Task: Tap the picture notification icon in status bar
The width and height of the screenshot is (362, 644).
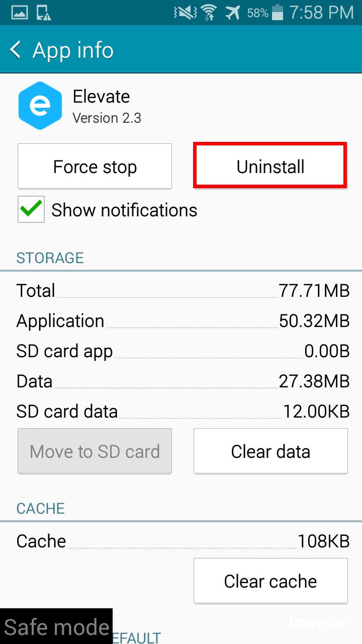Action: 20,13
